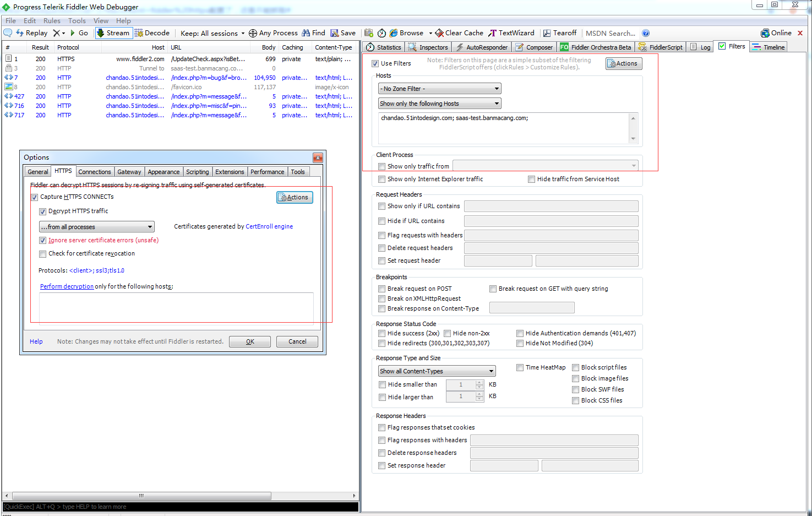
Task: Switch to the AutoResponder tab
Action: point(481,47)
